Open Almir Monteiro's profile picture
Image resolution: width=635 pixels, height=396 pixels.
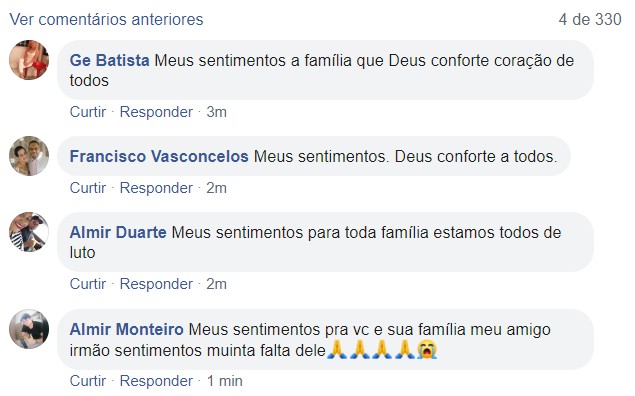click(x=29, y=329)
